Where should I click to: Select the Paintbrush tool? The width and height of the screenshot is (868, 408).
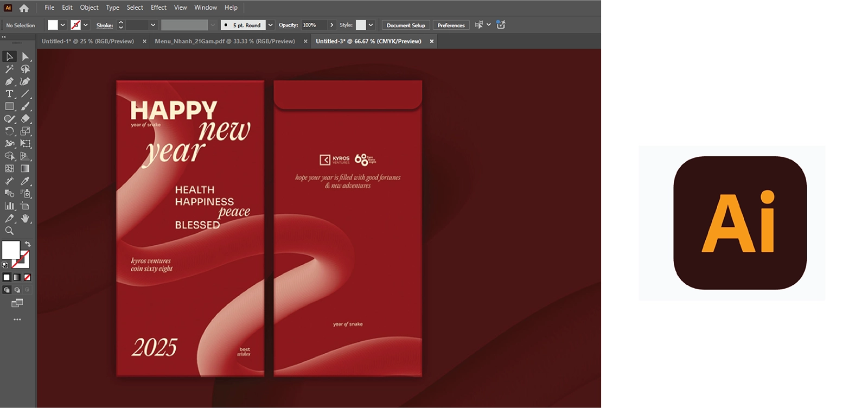click(25, 106)
